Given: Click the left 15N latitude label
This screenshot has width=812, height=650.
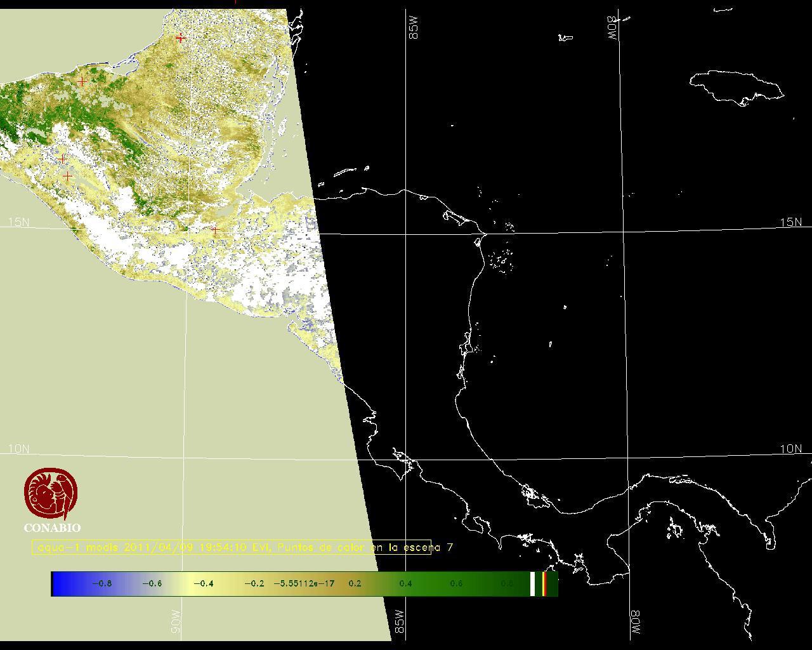Looking at the screenshot, I should pos(18,222).
